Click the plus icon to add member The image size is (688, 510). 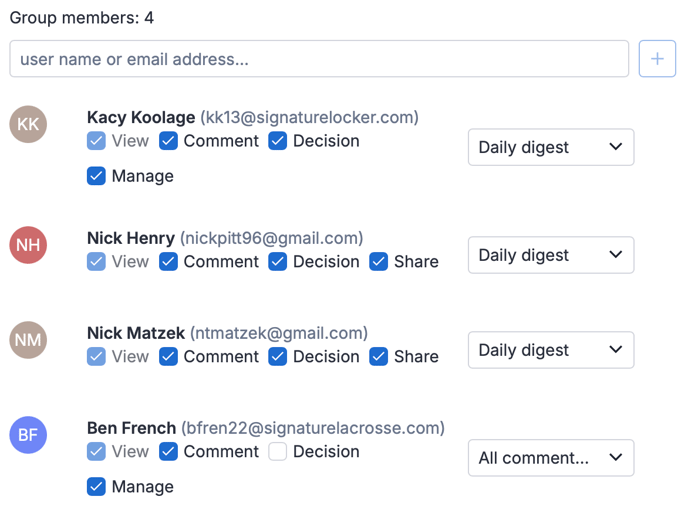[x=657, y=59]
